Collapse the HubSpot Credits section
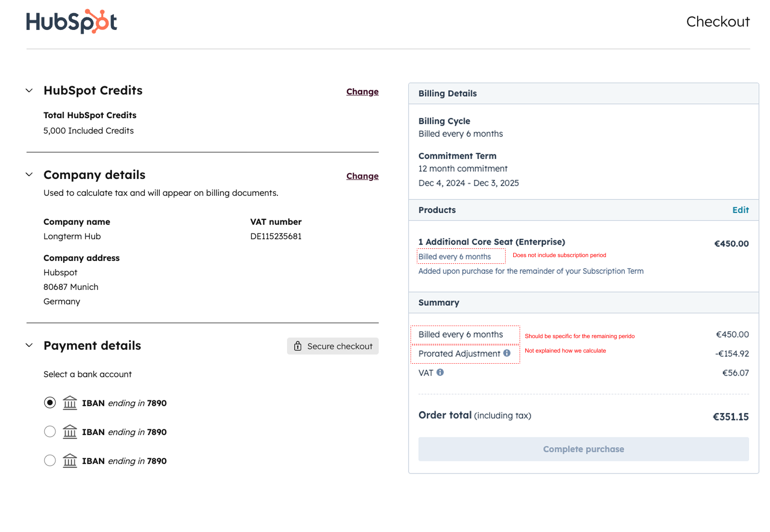The width and height of the screenshot is (770, 532). coord(29,90)
